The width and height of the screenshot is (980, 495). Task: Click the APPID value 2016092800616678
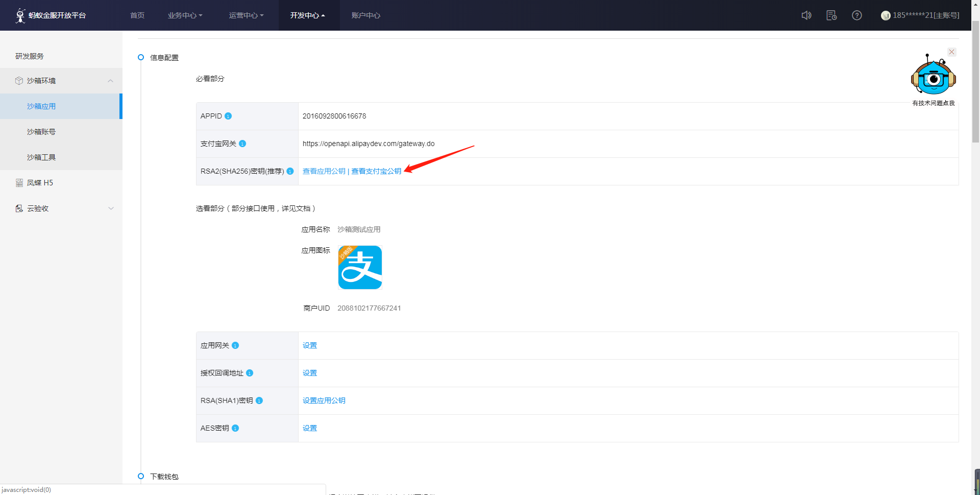(x=334, y=116)
